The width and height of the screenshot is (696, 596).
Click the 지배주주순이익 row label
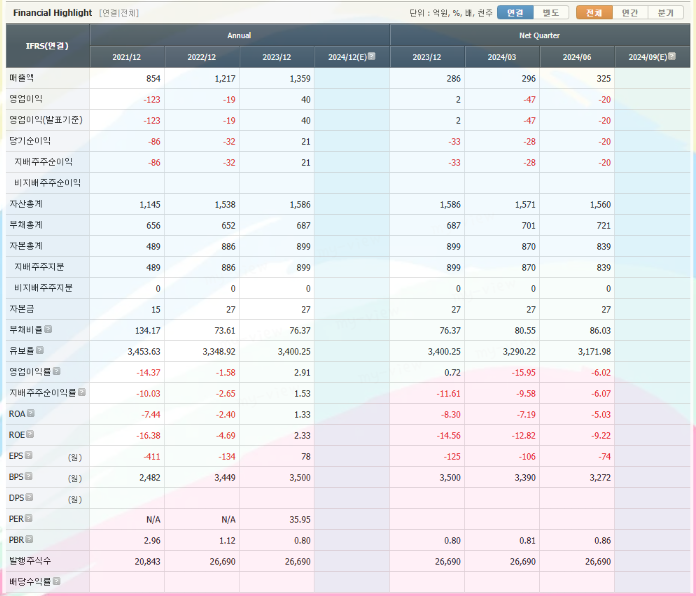pos(44,162)
